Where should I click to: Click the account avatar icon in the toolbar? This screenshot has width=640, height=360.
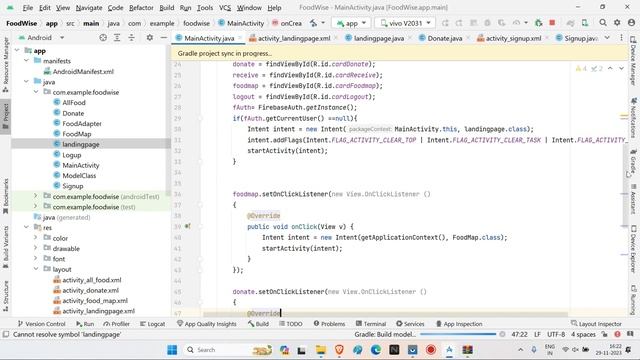631,23
